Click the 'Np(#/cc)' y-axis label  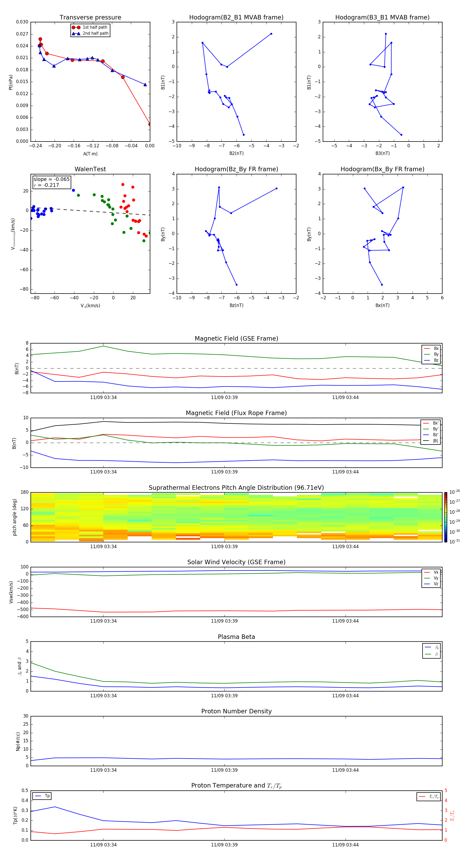click(18, 741)
